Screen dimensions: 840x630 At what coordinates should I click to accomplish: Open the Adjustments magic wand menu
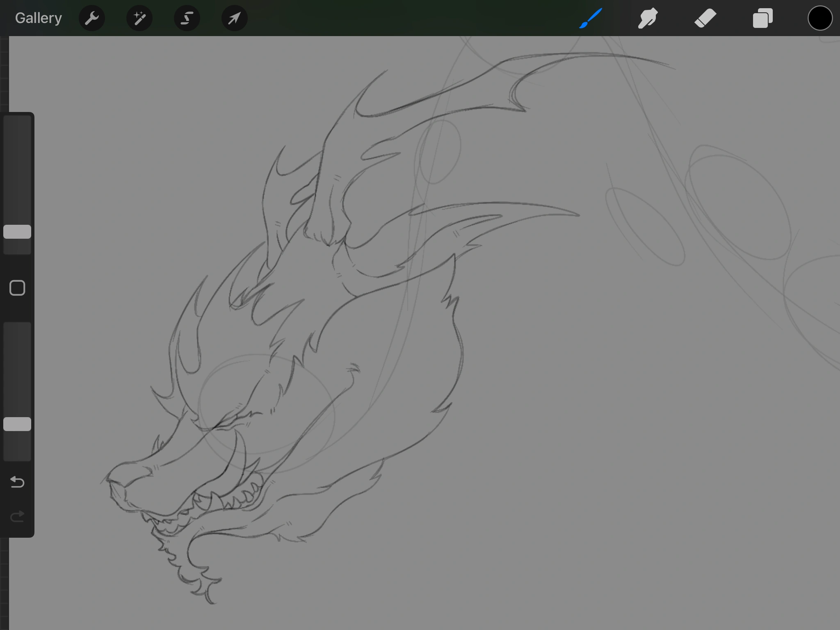pos(139,18)
